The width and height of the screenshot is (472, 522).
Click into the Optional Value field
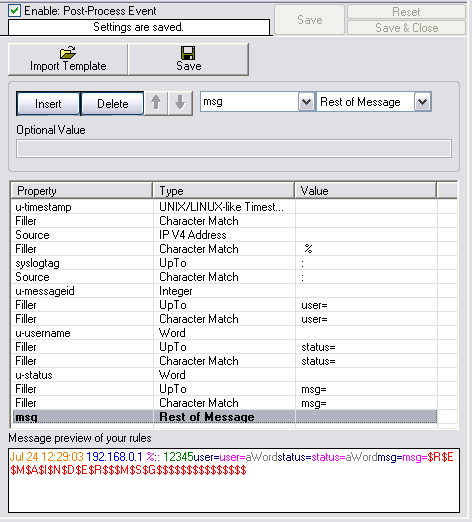point(234,149)
